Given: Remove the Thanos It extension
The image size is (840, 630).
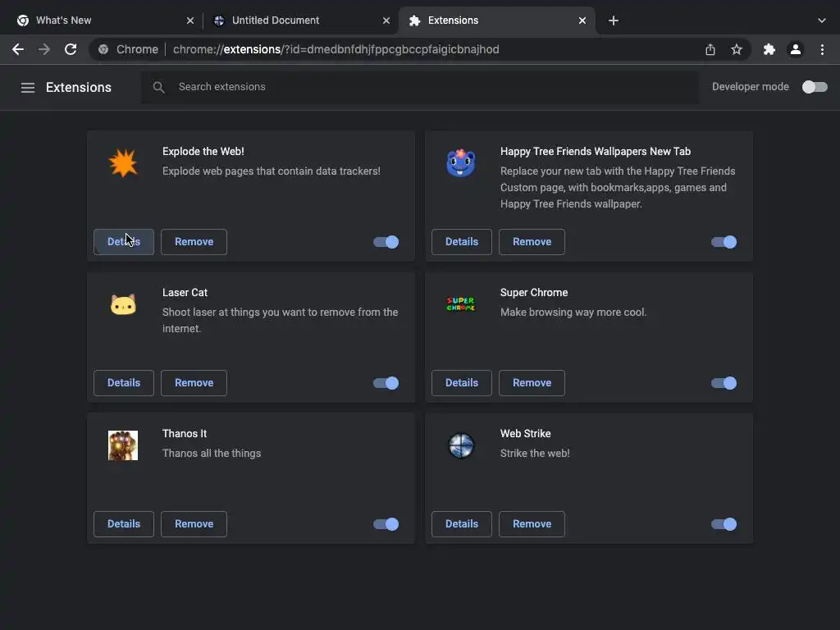Looking at the screenshot, I should pos(194,524).
